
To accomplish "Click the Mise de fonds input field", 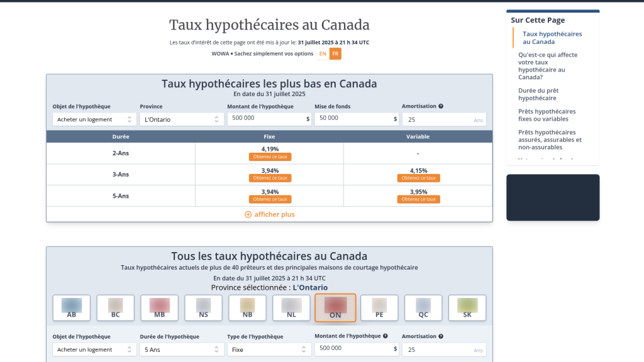I will click(x=357, y=119).
